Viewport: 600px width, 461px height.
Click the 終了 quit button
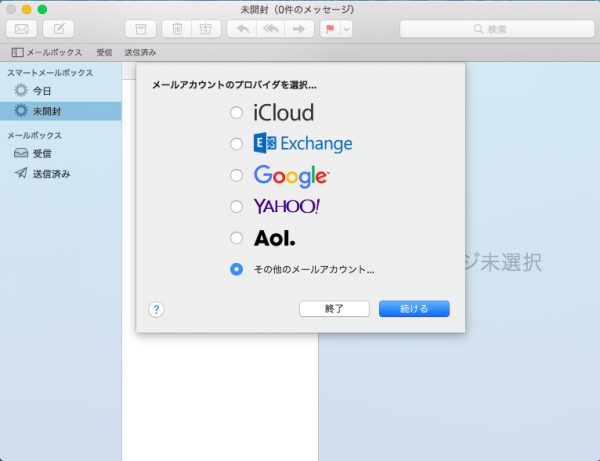[x=334, y=309]
